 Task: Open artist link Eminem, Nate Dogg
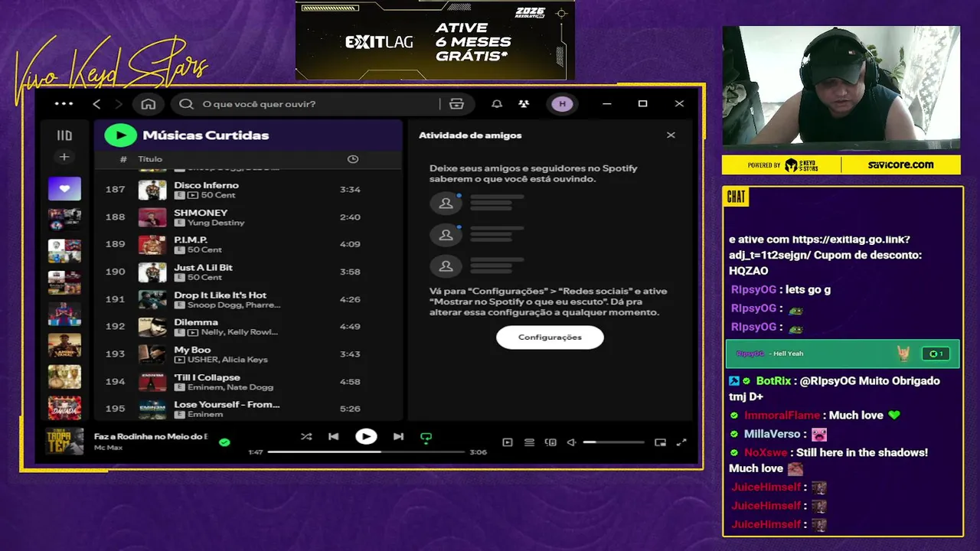[x=230, y=387]
